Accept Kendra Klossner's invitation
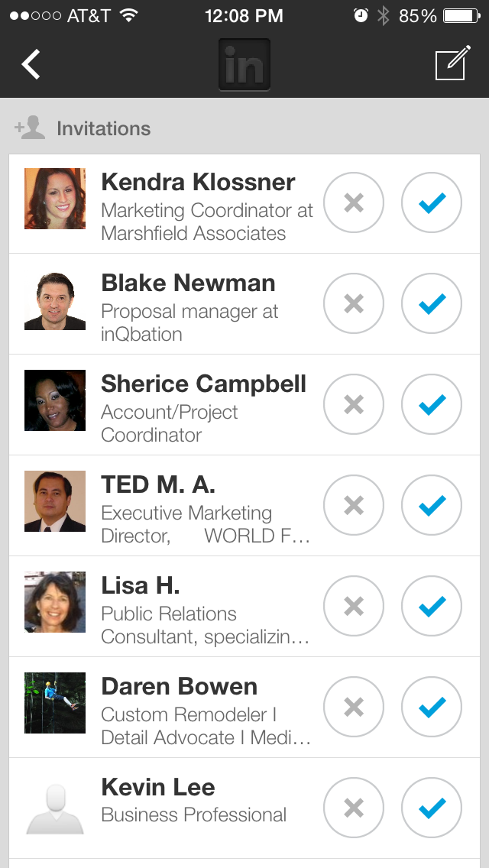Image resolution: width=489 pixels, height=868 pixels. click(x=432, y=202)
